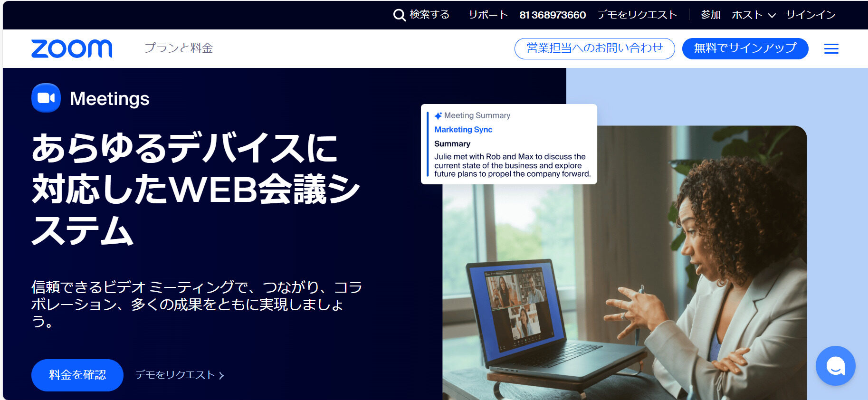868x400 pixels.
Task: Click the Meeting Summary sparkle icon
Action: point(438,115)
